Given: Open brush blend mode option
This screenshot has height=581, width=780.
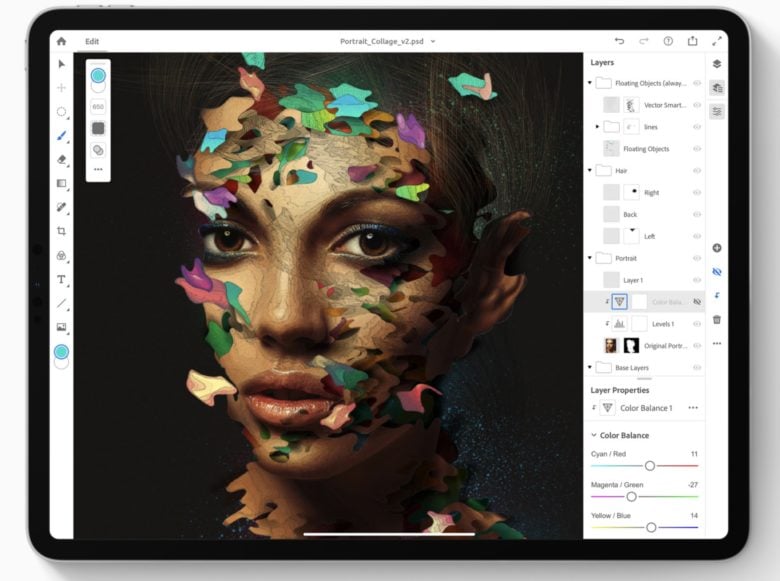Looking at the screenshot, I should click(98, 150).
